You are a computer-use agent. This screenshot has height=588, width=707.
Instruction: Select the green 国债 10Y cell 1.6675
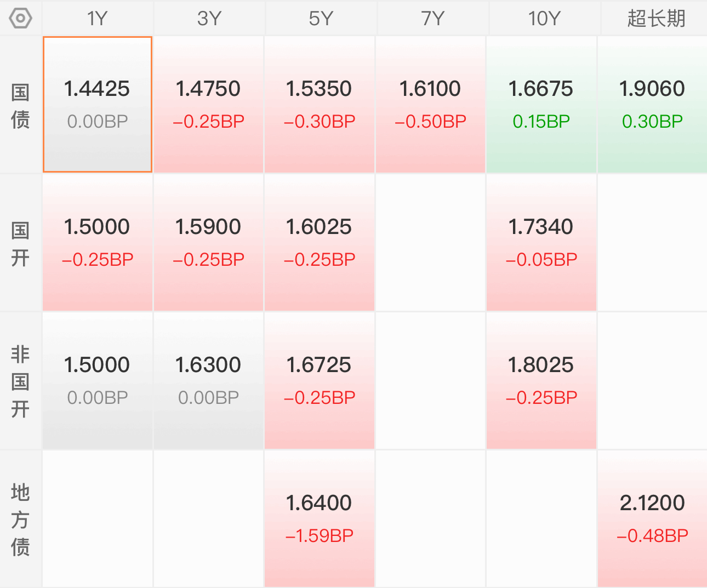click(x=541, y=105)
